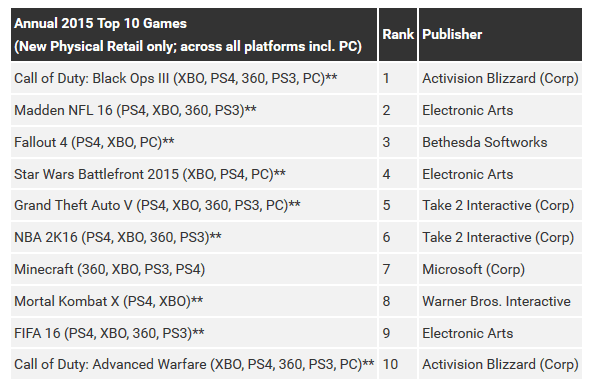The image size is (594, 392).
Task: Select Electronic Arts next to Madden NFL 16
Action: tap(500, 110)
